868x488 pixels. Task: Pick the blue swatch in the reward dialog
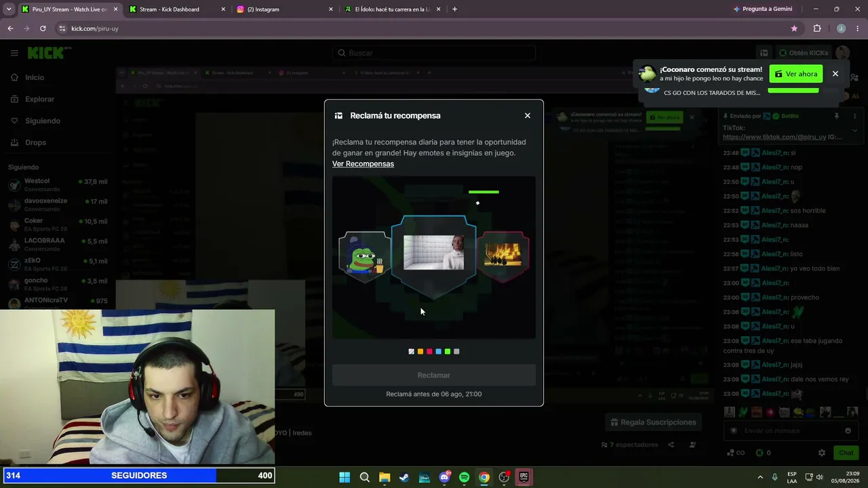438,352
